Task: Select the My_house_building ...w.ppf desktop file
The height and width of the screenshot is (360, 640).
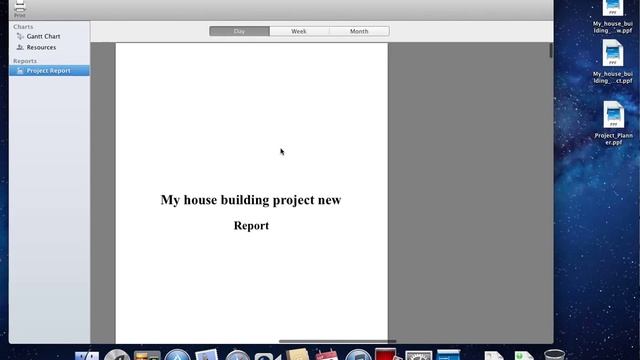Action: pyautogui.click(x=613, y=17)
